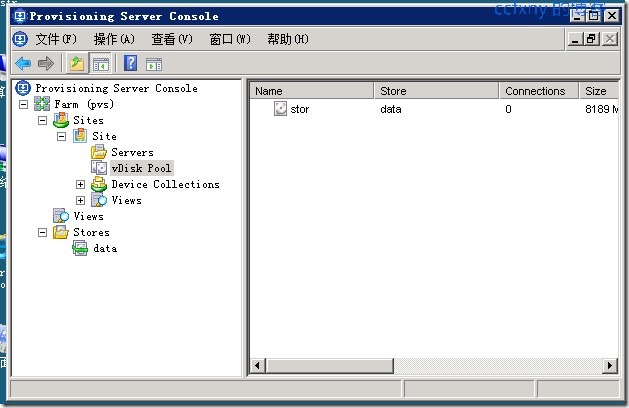Open the 操作(A) menu
This screenshot has height=408, width=629.
(x=114, y=39)
